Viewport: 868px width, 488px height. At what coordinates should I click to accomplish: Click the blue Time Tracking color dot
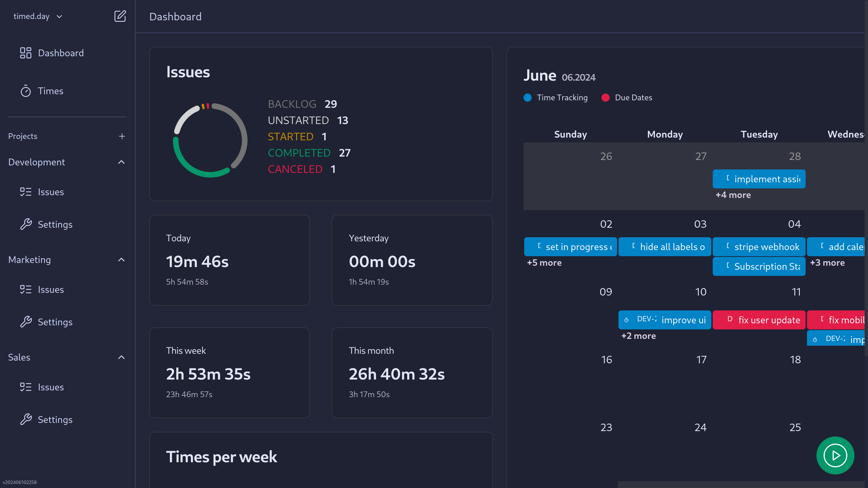pyautogui.click(x=528, y=98)
